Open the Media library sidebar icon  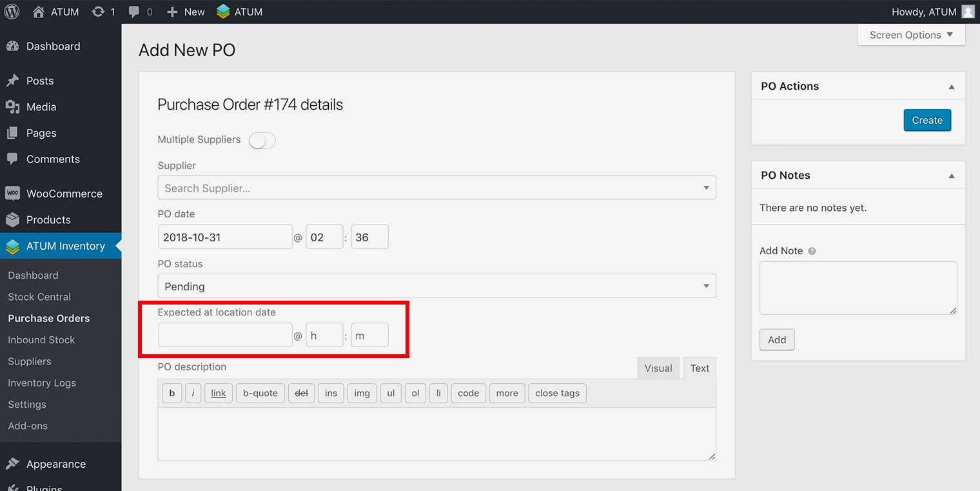[x=12, y=107]
